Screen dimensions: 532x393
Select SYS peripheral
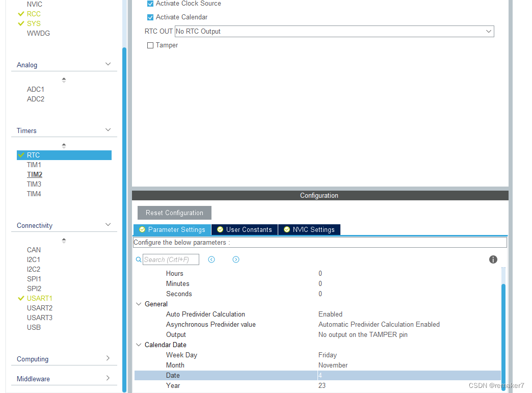[x=34, y=24]
